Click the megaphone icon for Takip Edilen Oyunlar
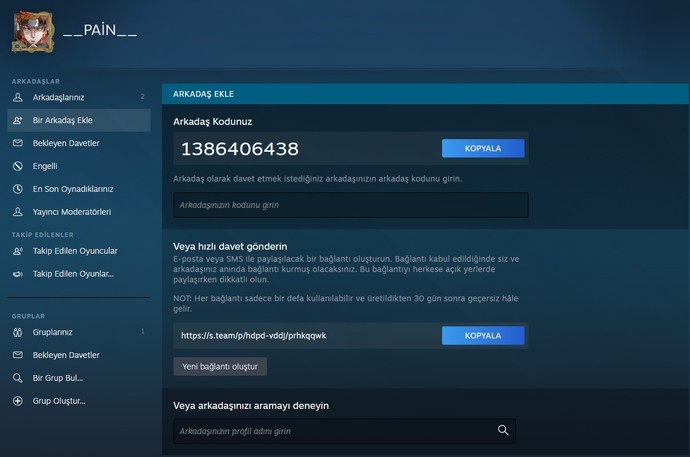 (18, 274)
